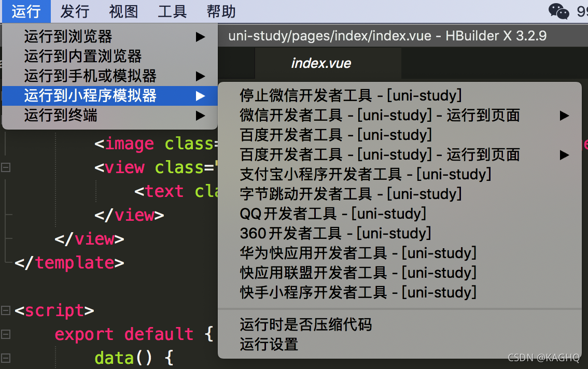Click the data() code line

(134, 358)
